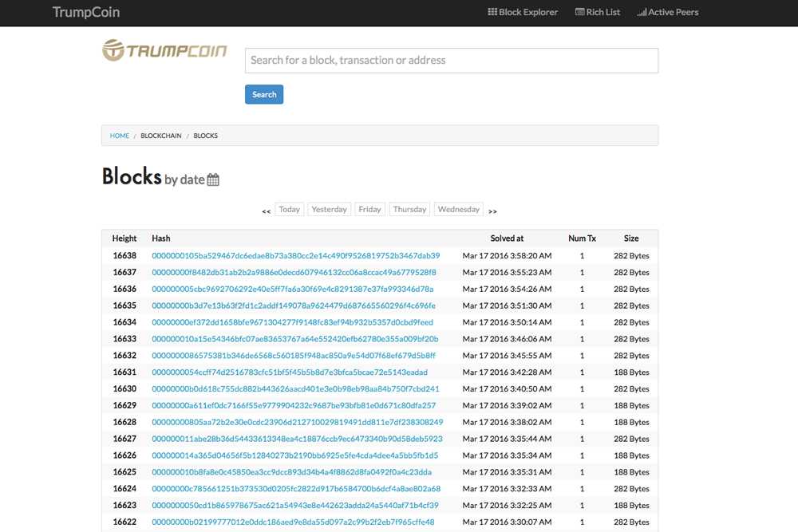Open block hash starting 00000000b02199777012e0ddc186
The height and width of the screenshot is (532, 798).
[293, 522]
